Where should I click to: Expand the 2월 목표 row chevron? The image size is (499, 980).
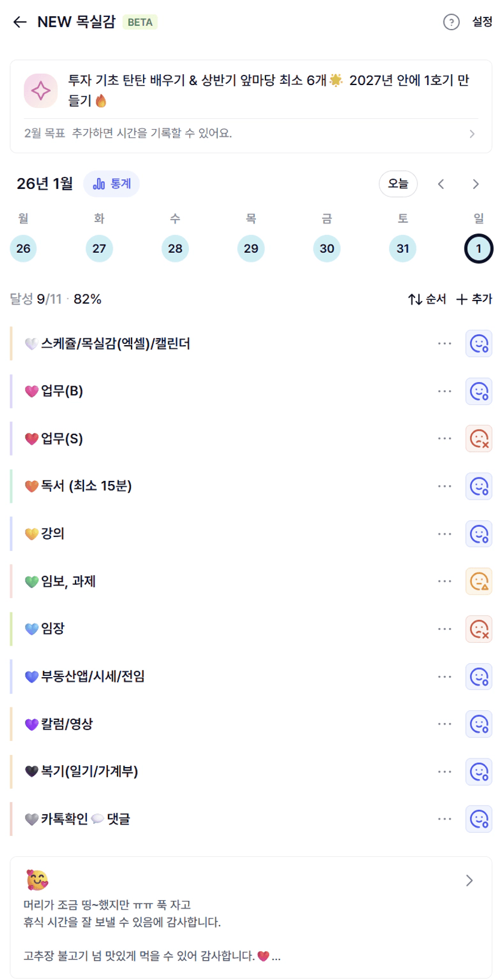coord(472,134)
